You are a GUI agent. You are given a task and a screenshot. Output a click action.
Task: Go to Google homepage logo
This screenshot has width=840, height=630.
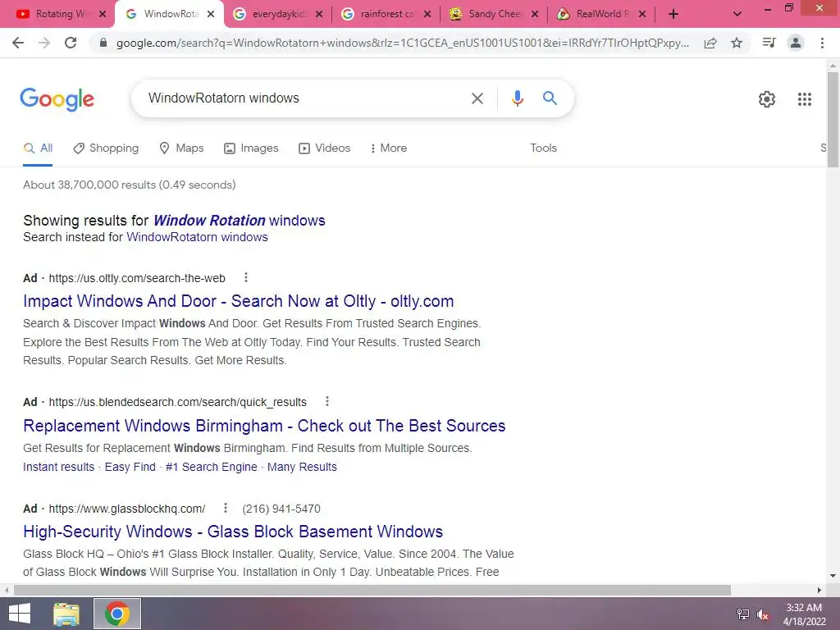click(x=57, y=99)
